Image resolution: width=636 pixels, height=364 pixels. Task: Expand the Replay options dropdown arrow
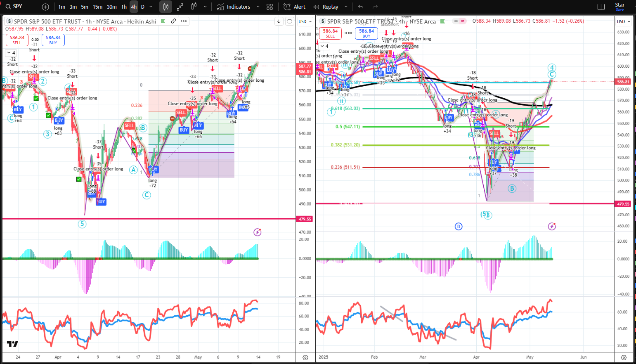click(346, 7)
